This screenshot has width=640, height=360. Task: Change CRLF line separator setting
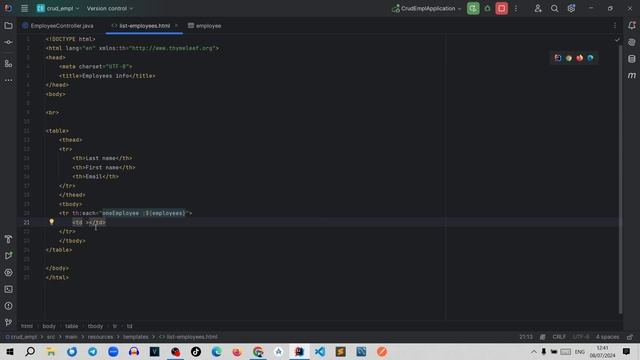[x=559, y=337]
